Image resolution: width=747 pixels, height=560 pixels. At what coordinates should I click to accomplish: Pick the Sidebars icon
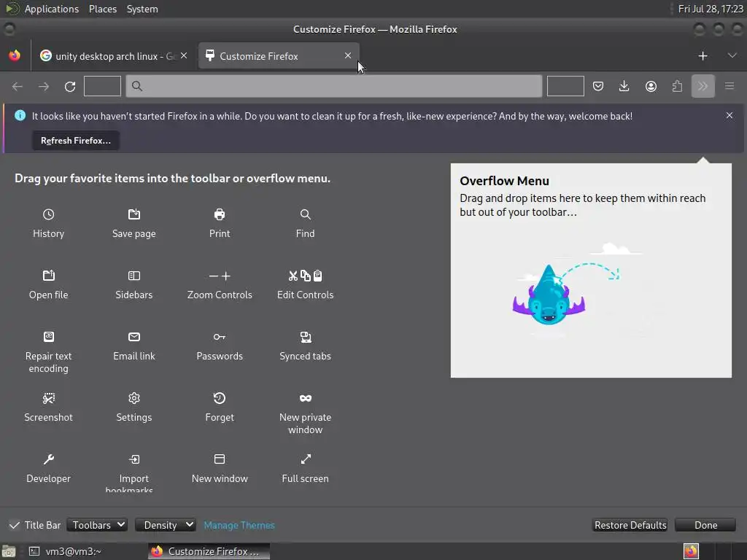[134, 275]
